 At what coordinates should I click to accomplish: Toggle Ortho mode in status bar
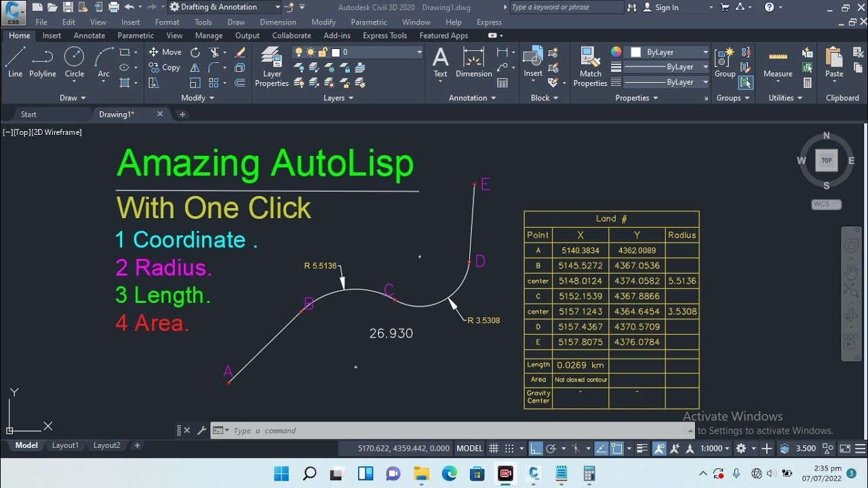[x=536, y=448]
